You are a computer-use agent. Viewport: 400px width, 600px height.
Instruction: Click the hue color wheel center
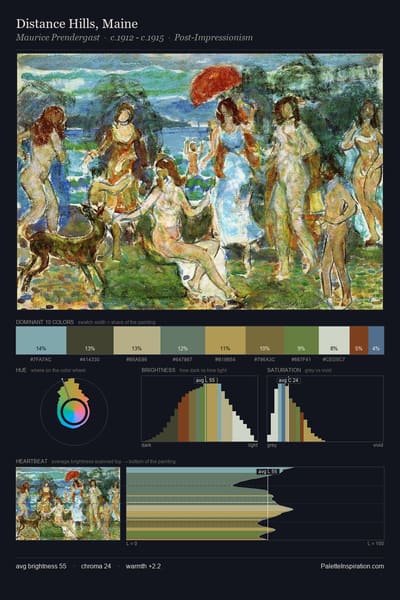74,412
